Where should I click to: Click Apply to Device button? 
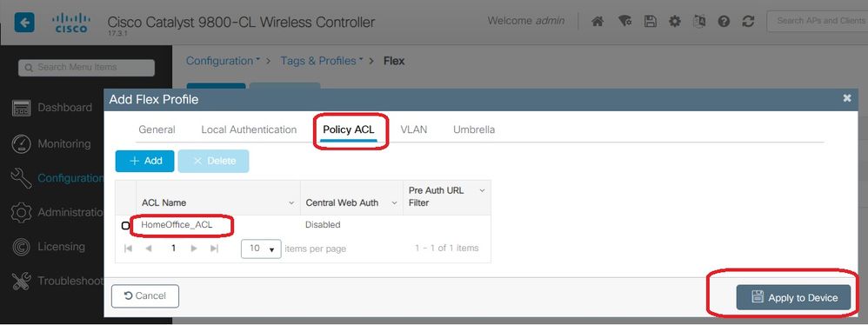pos(793,297)
